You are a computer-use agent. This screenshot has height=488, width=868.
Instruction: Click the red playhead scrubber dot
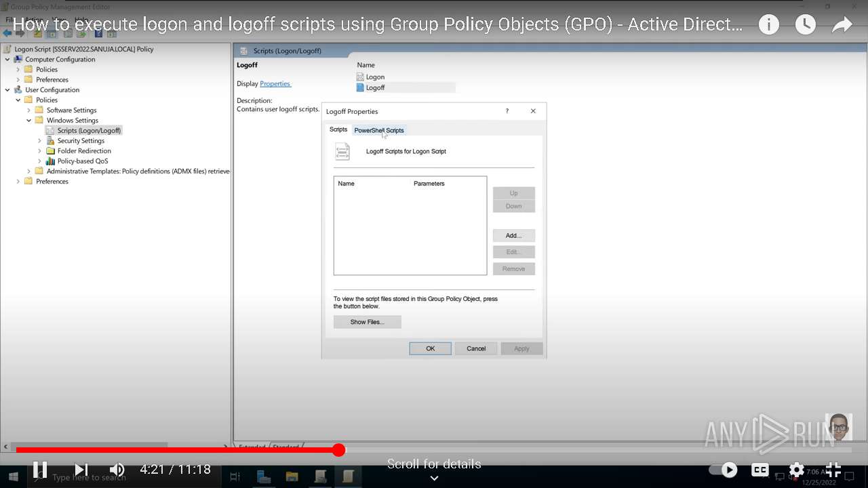coord(338,450)
